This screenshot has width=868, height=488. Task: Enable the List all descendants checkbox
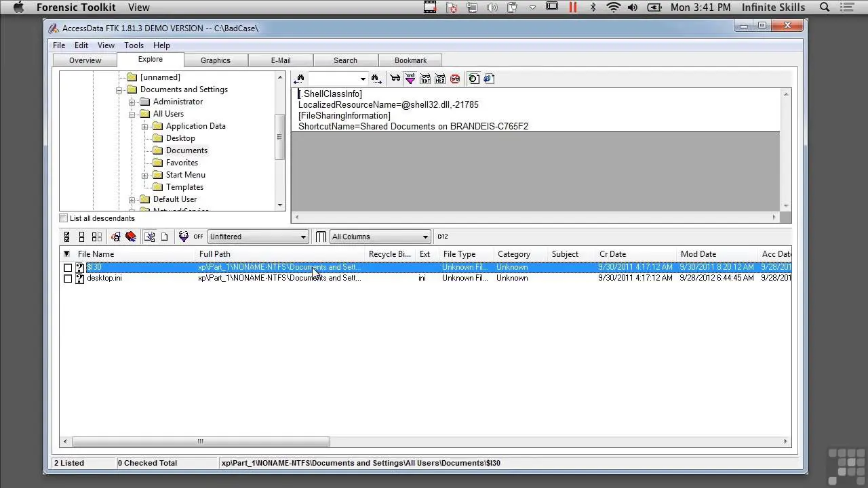64,218
